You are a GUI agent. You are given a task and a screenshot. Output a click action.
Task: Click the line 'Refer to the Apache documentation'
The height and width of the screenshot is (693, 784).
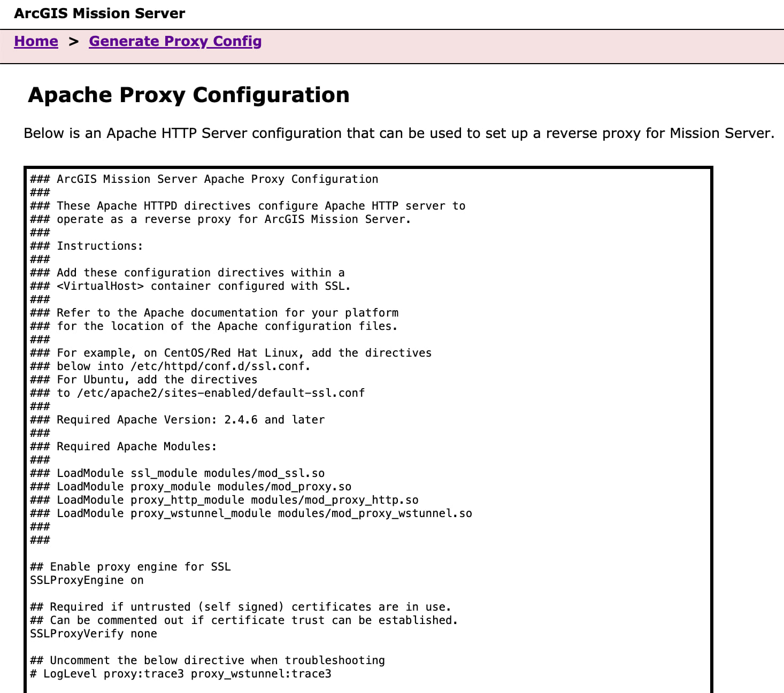click(x=214, y=313)
